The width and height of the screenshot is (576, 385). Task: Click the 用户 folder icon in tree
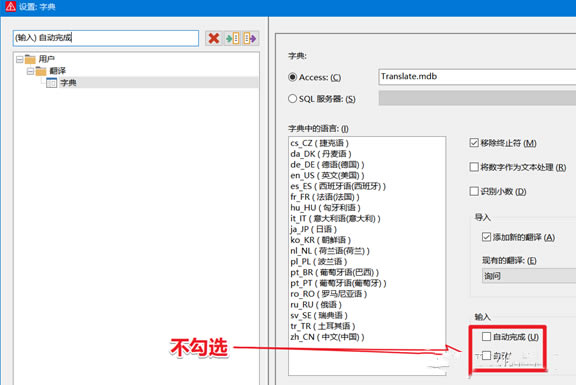(x=30, y=59)
